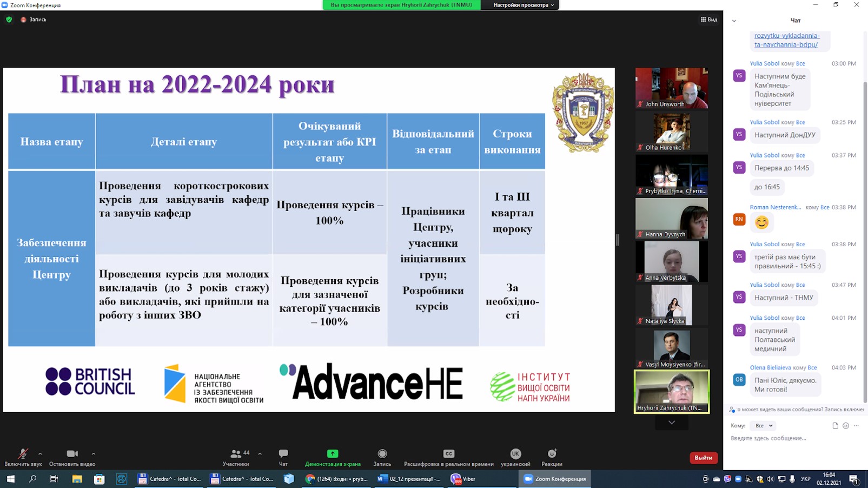Open live transcription CC icon

[x=448, y=454]
